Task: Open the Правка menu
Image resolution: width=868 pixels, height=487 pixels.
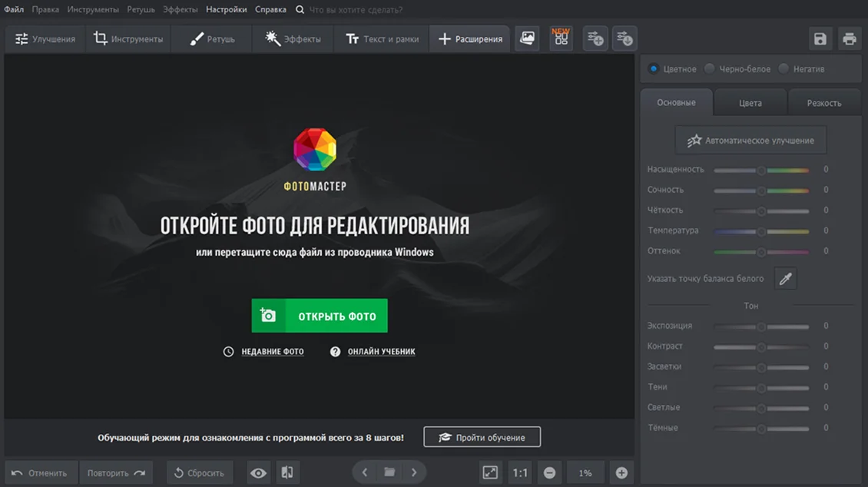Action: pyautogui.click(x=45, y=9)
